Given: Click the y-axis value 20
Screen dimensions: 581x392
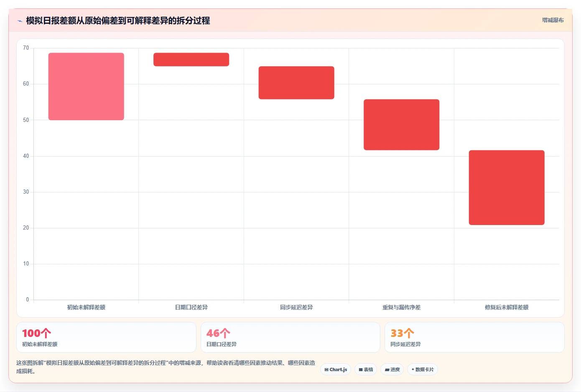Looking at the screenshot, I should tap(26, 228).
